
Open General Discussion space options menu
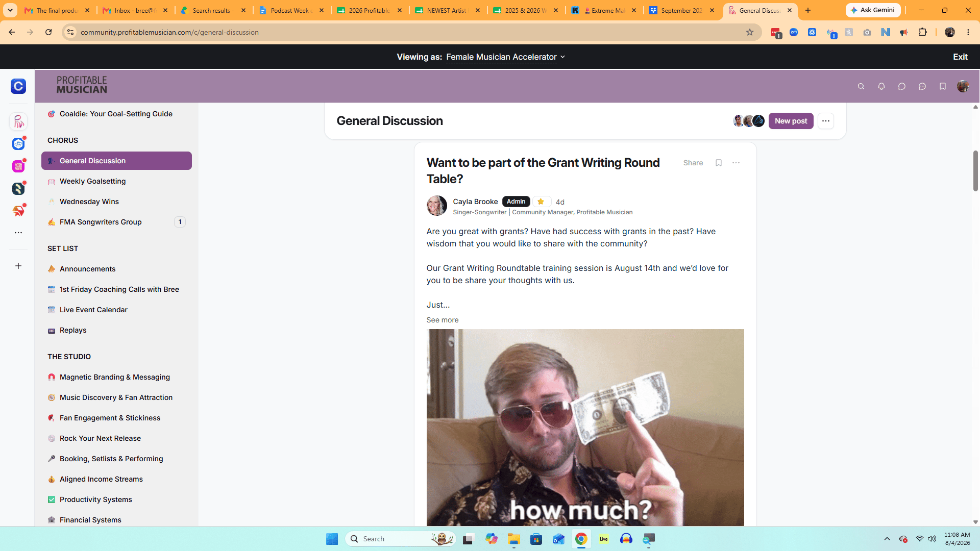tap(826, 121)
